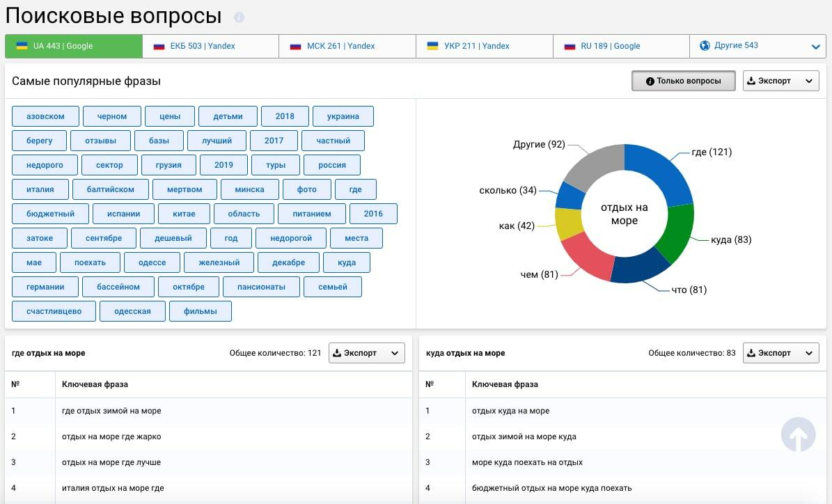Click the пансионаты keyword tag
Screen dimensions: 832x504
261,287
